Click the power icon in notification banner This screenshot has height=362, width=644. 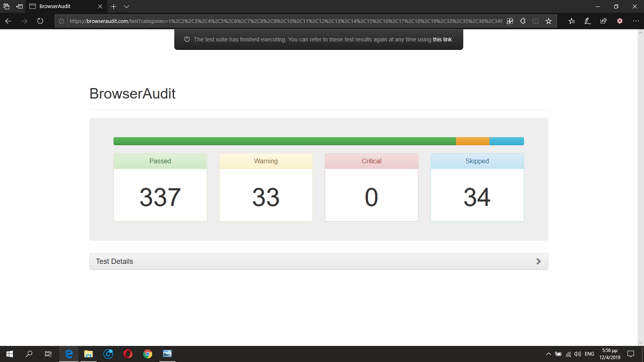coord(187,39)
